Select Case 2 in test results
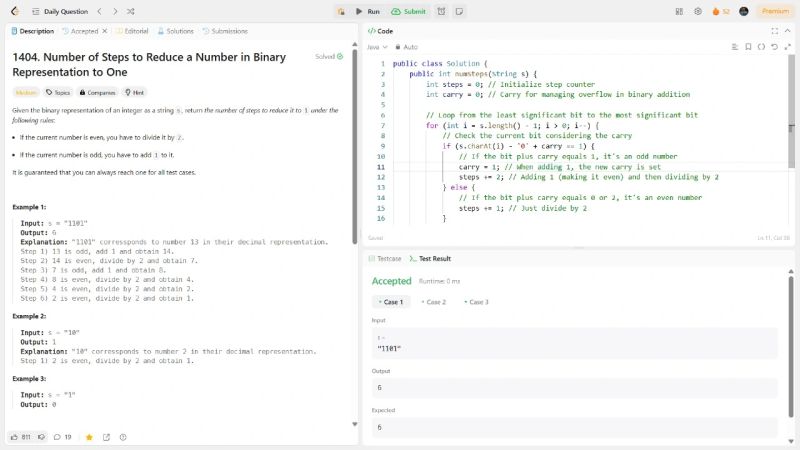The width and height of the screenshot is (800, 450). 433,301
